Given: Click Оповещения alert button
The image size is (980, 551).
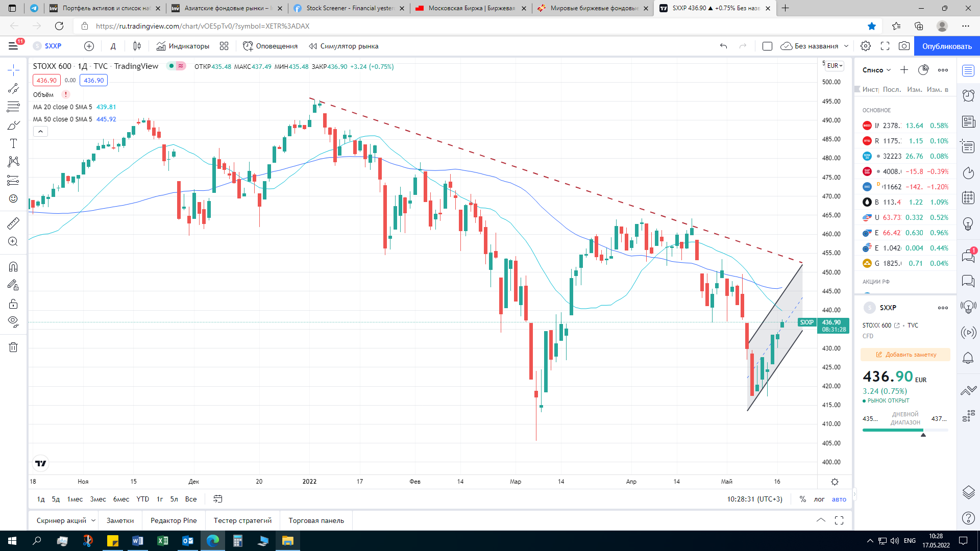Looking at the screenshot, I should point(271,46).
